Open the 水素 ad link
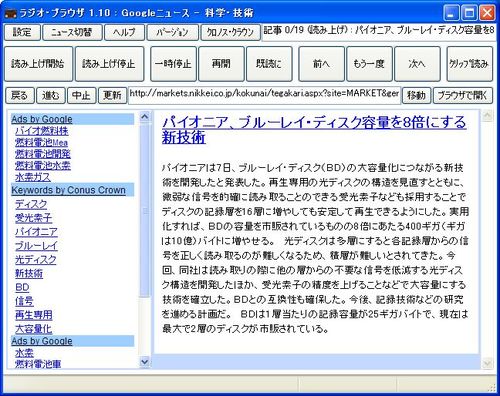 pos(24,353)
